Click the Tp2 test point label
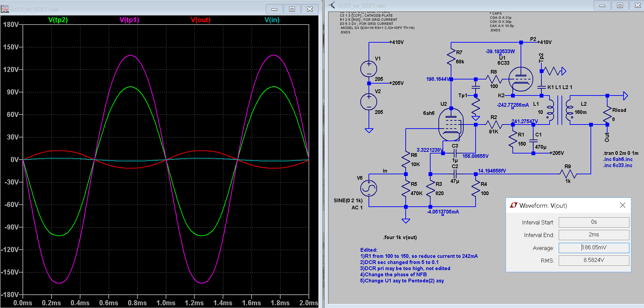This screenshot has width=644, height=308. click(541, 58)
